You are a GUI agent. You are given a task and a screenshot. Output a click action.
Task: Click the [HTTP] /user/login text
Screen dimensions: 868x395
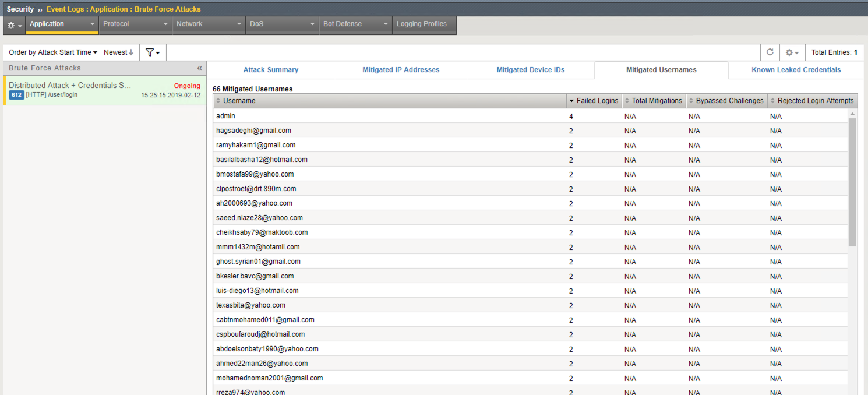coord(52,94)
